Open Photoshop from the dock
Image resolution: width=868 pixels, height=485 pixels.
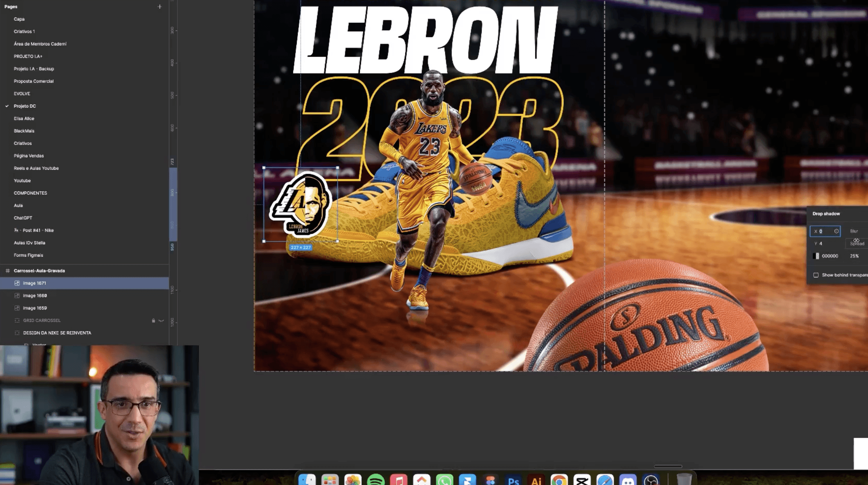pos(513,480)
